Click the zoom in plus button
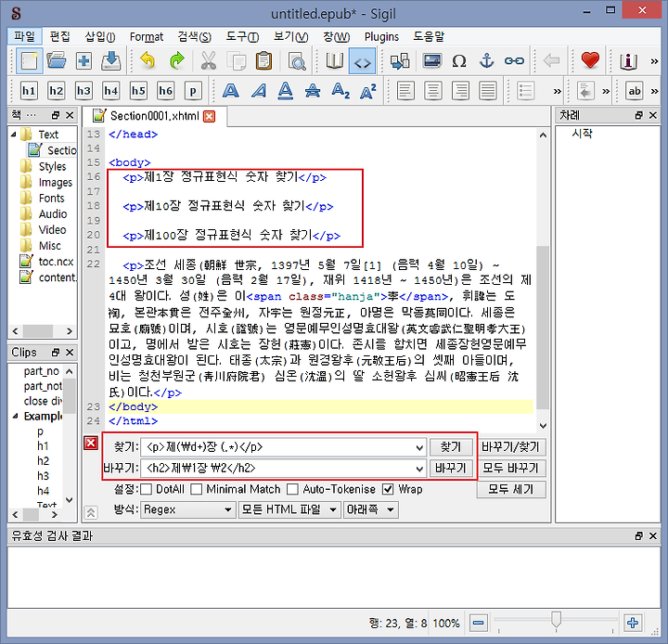Image resolution: width=668 pixels, height=644 pixels. tap(633, 623)
